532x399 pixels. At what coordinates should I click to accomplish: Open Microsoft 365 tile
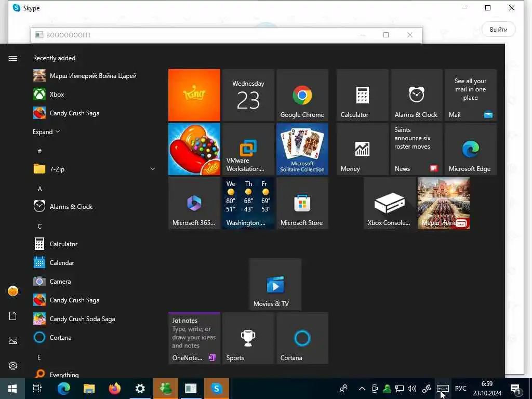click(194, 203)
